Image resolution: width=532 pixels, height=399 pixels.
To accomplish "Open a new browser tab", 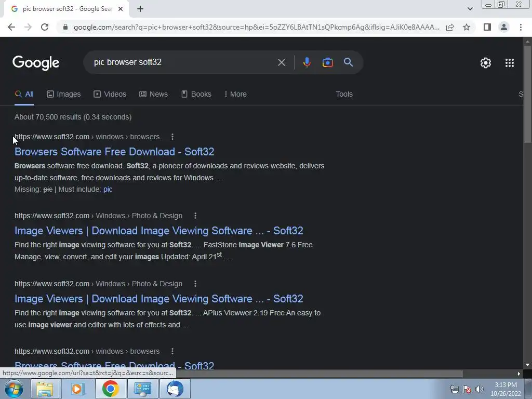I will (140, 9).
